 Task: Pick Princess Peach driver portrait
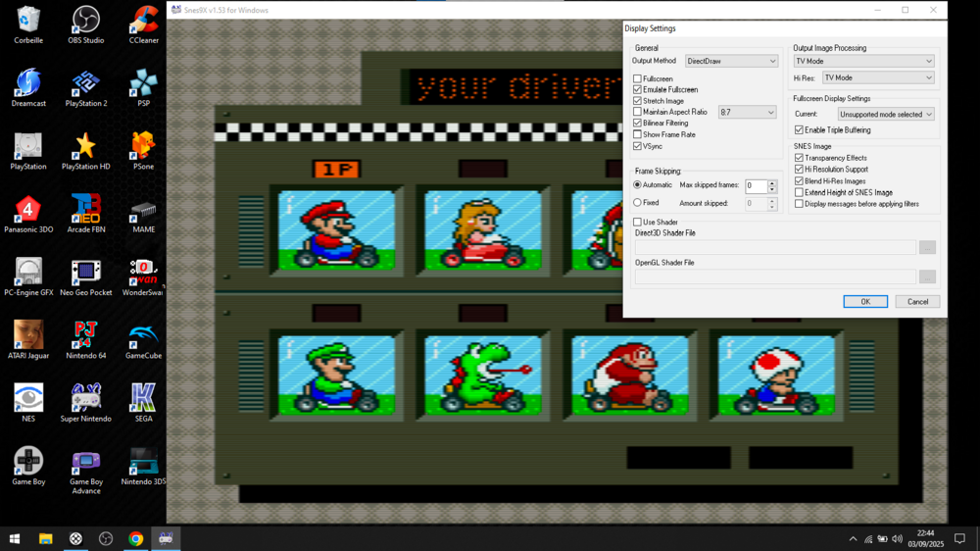click(483, 230)
